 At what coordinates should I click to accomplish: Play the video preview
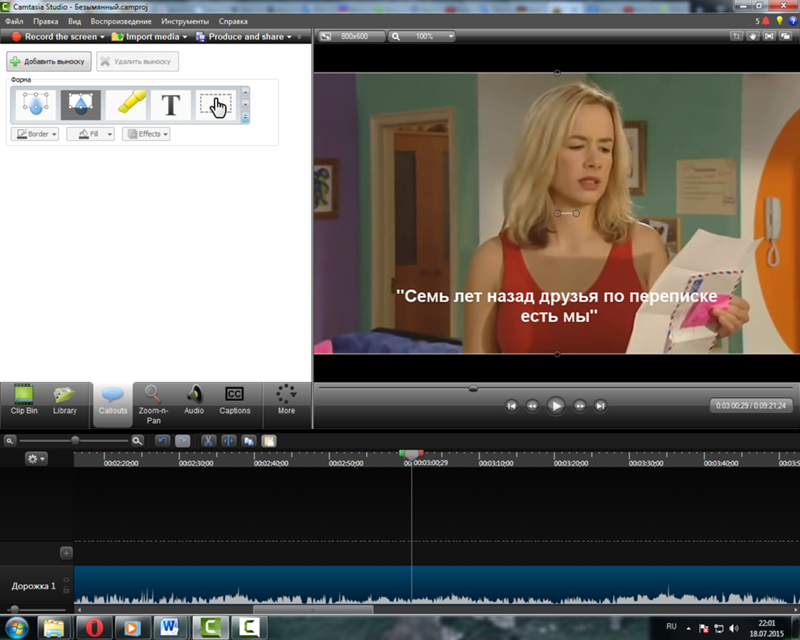pos(556,406)
